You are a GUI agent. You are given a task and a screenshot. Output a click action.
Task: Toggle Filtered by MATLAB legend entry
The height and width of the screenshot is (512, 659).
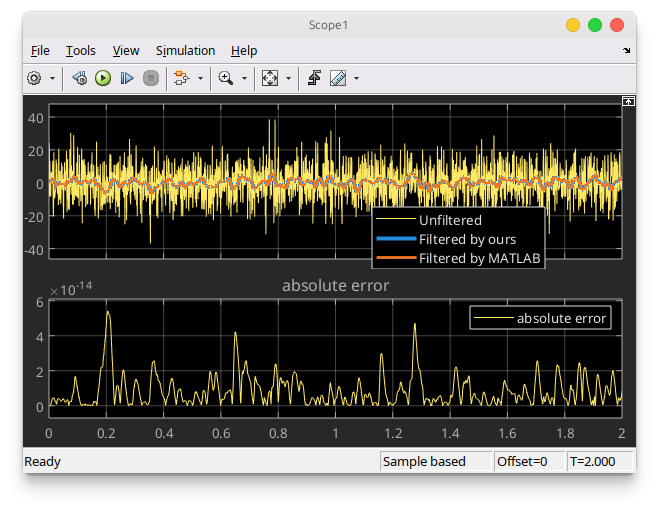(x=479, y=258)
